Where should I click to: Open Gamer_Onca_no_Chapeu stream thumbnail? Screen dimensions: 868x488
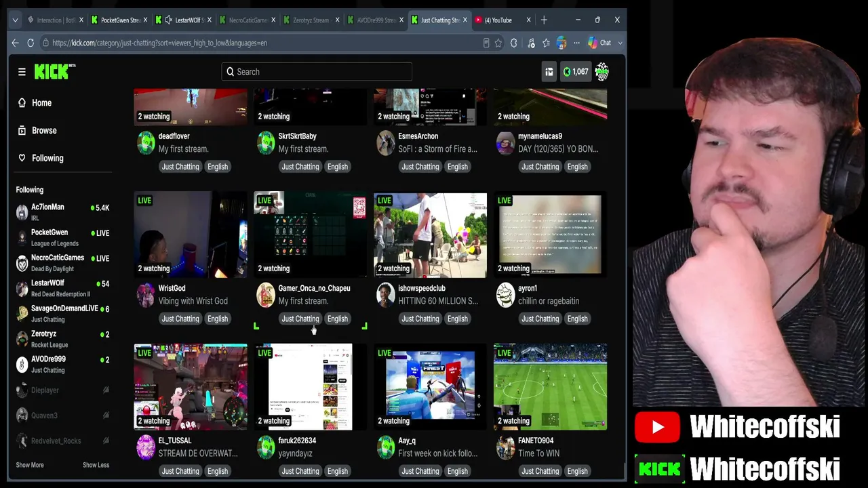tap(311, 235)
